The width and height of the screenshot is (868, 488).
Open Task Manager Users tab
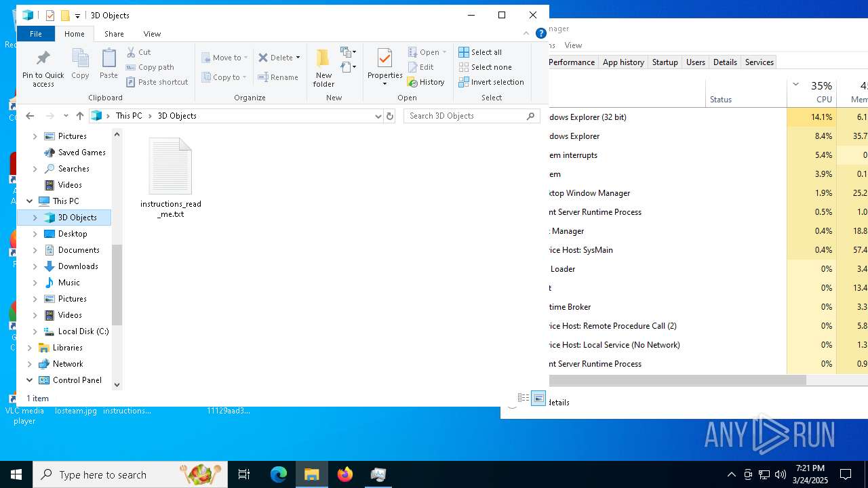[696, 62]
